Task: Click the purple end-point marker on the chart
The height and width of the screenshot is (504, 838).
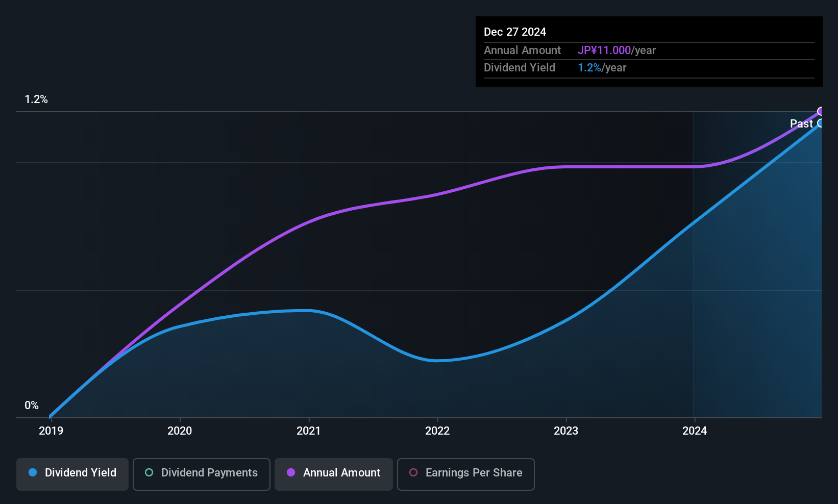Action: tap(821, 111)
